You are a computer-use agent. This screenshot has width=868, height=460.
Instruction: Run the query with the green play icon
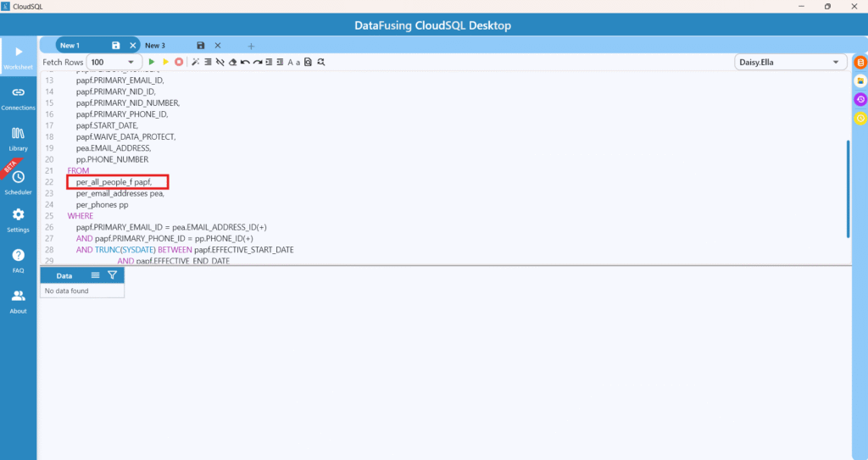tap(151, 62)
